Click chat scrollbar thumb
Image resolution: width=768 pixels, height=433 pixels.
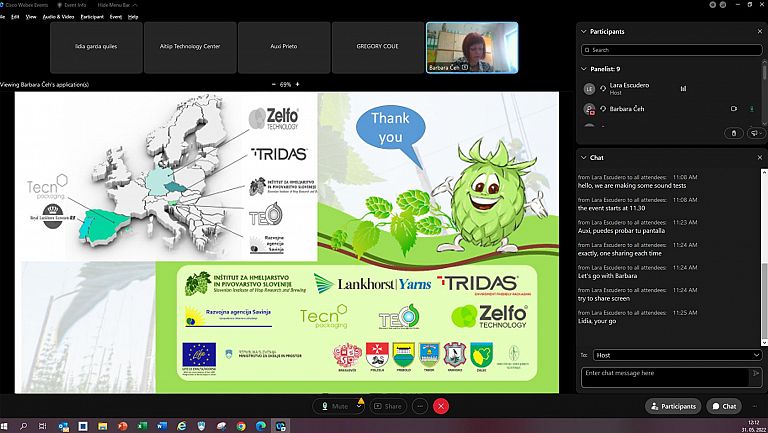click(764, 301)
